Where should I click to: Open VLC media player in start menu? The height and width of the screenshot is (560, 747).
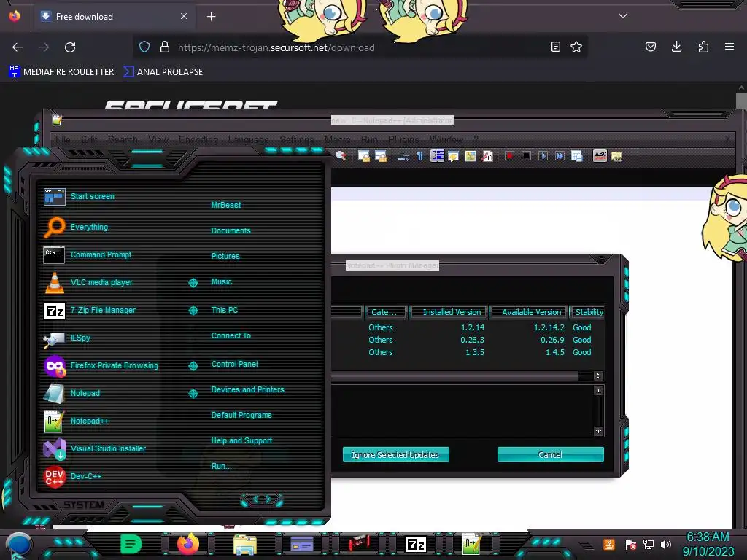[88, 282]
